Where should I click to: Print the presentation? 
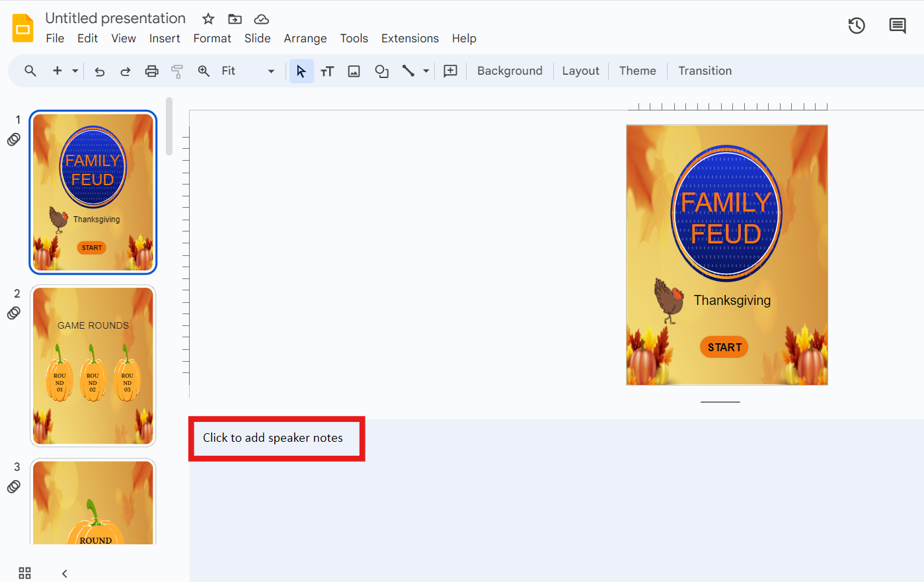click(152, 71)
